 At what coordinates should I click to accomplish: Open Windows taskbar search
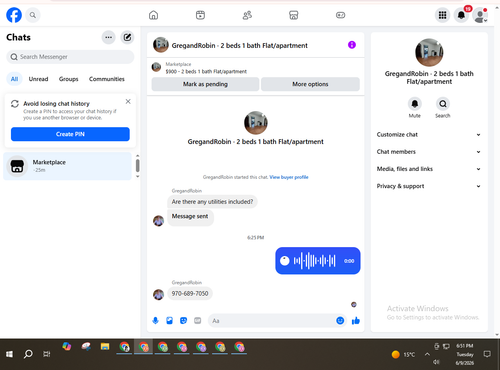click(28, 354)
